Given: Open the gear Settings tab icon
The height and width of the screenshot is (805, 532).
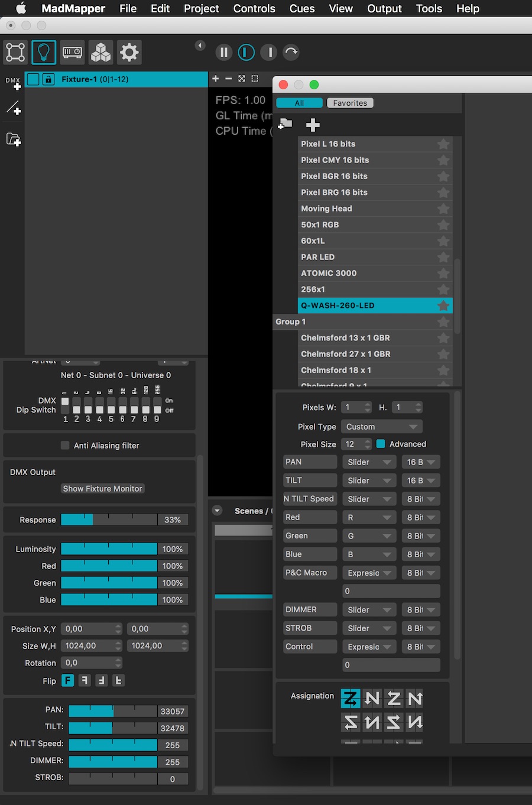Looking at the screenshot, I should click(129, 53).
